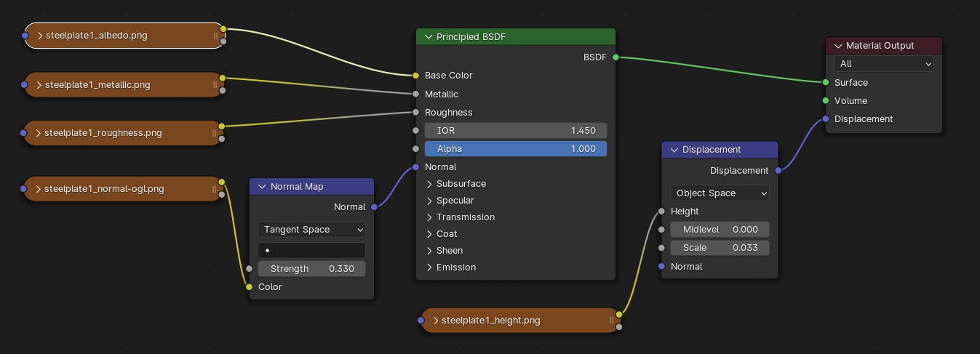Collapse the Principled BSDF node

[429, 37]
